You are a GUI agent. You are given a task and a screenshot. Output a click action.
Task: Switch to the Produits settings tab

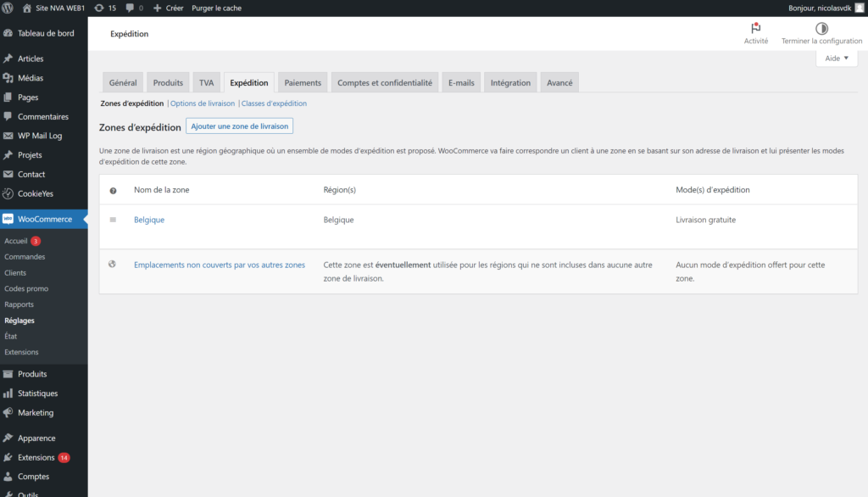pyautogui.click(x=168, y=82)
